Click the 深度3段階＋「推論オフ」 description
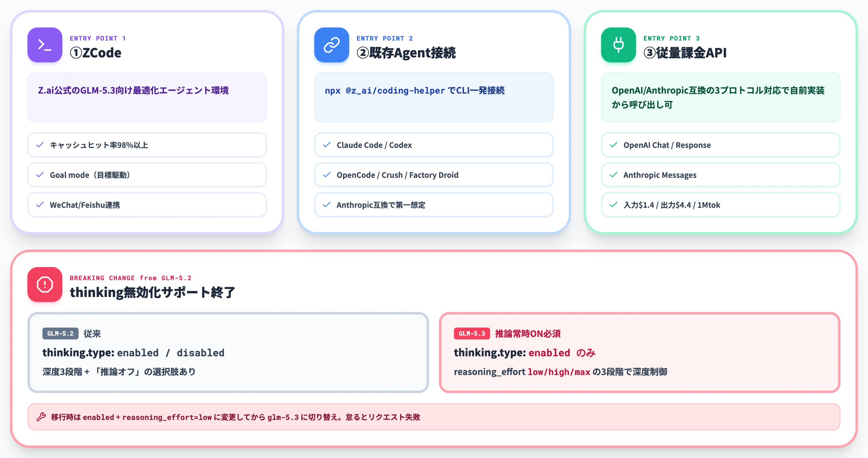 tap(119, 372)
